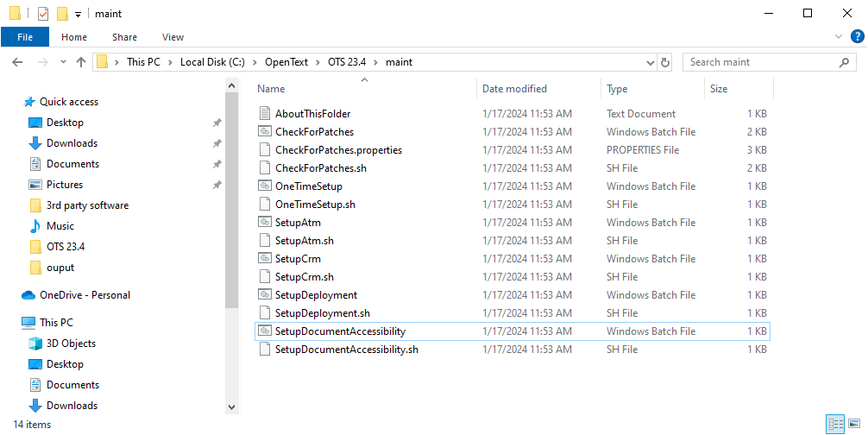Select the SetupDocumentAccessibility.sh file icon
Image resolution: width=868 pixels, height=435 pixels.
click(265, 350)
